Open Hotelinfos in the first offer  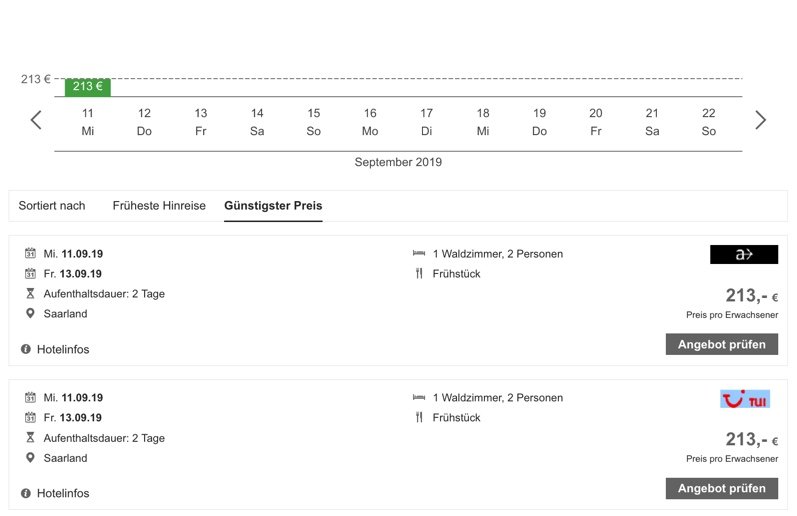click(x=63, y=349)
